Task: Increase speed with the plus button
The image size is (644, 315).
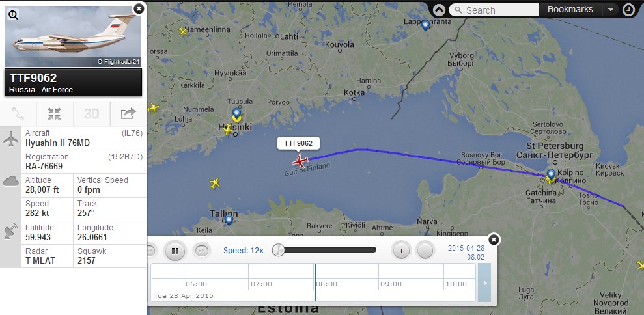Action: [401, 250]
